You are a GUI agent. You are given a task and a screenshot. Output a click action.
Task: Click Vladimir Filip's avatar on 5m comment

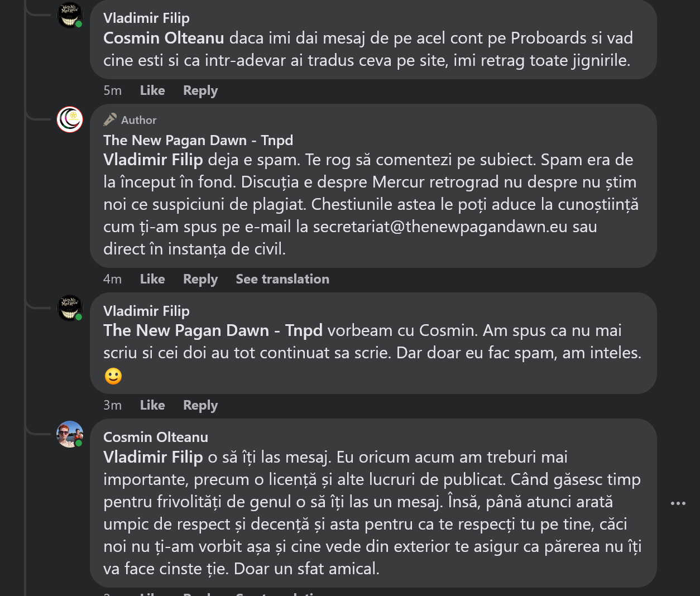(70, 15)
